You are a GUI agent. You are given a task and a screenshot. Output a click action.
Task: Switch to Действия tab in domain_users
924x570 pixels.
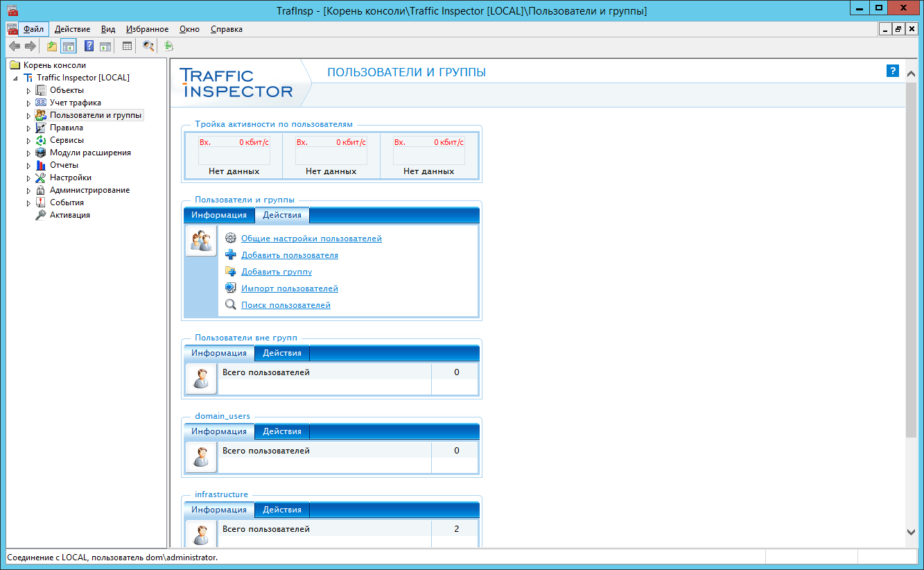(x=282, y=431)
